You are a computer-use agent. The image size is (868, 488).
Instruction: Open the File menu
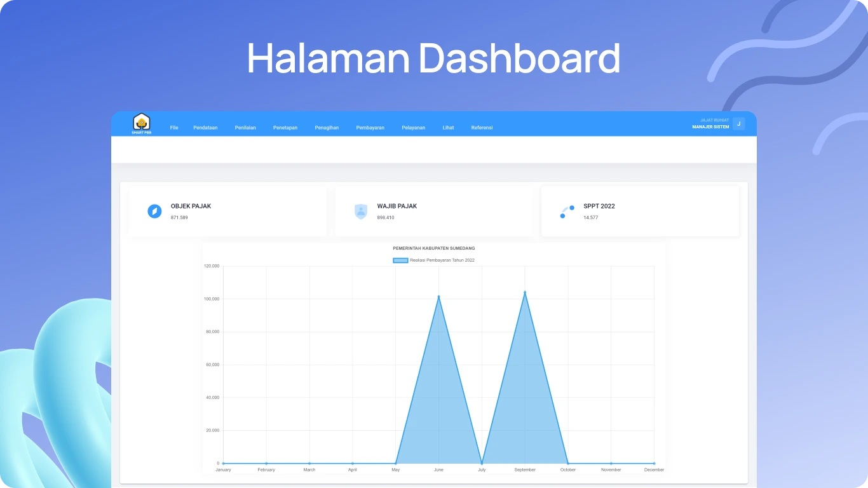[174, 128]
